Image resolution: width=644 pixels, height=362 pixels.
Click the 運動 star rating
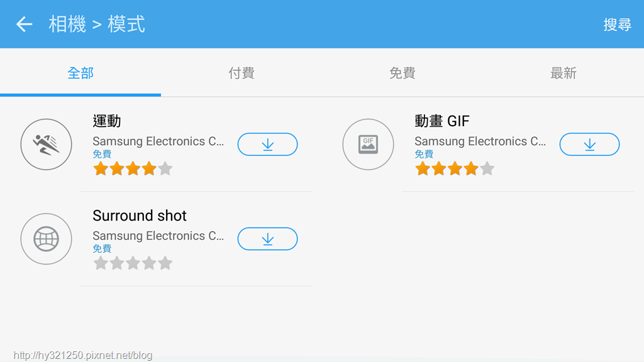(x=133, y=168)
